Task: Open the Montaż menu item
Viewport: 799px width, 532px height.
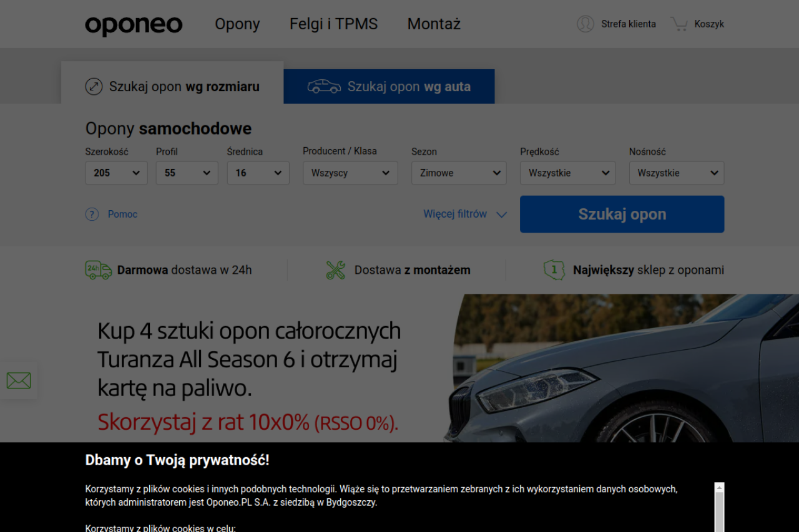Action: point(434,24)
